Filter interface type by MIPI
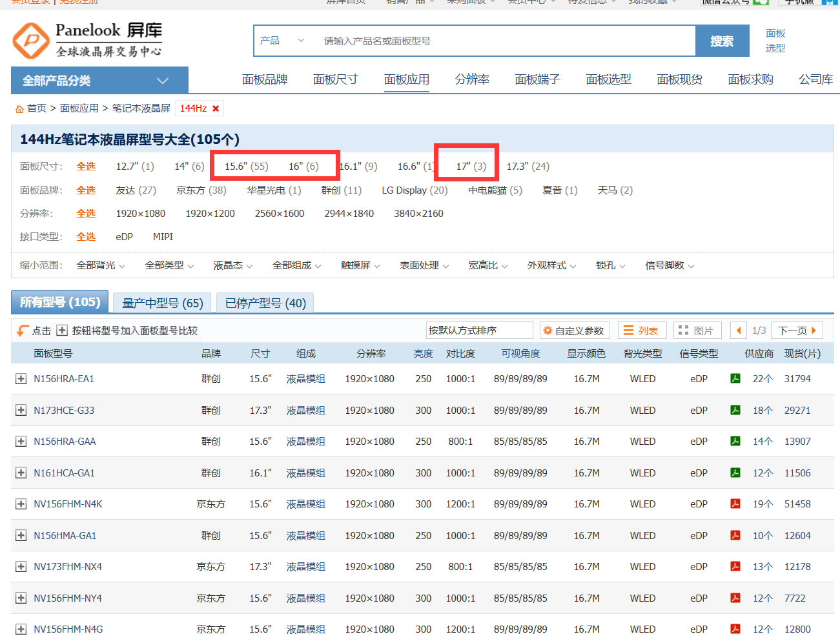 click(x=163, y=237)
